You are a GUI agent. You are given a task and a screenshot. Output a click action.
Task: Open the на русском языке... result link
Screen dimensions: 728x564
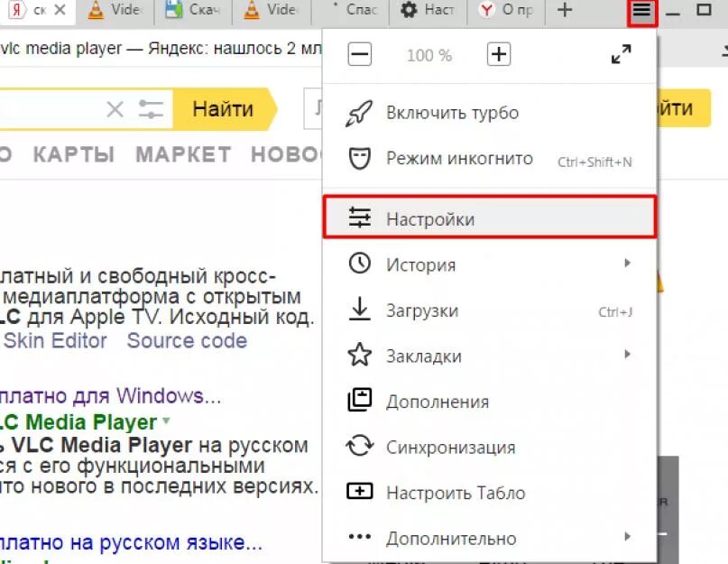(x=131, y=542)
